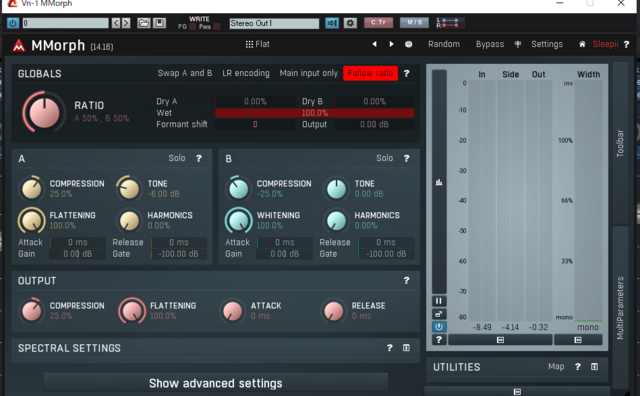Disable the red Follow ratio button
Viewport: 640px width, 396px height.
pyautogui.click(x=370, y=73)
